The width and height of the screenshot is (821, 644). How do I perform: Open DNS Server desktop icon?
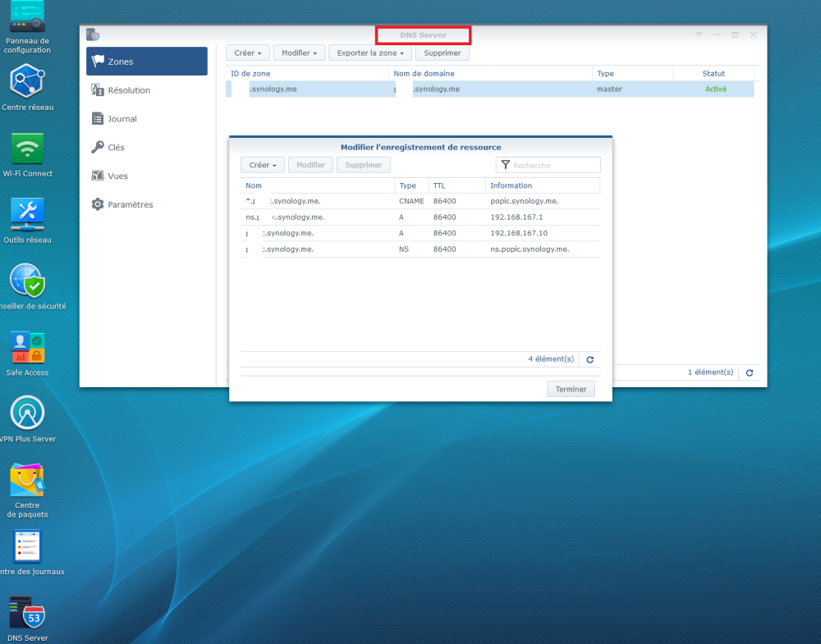(27, 613)
